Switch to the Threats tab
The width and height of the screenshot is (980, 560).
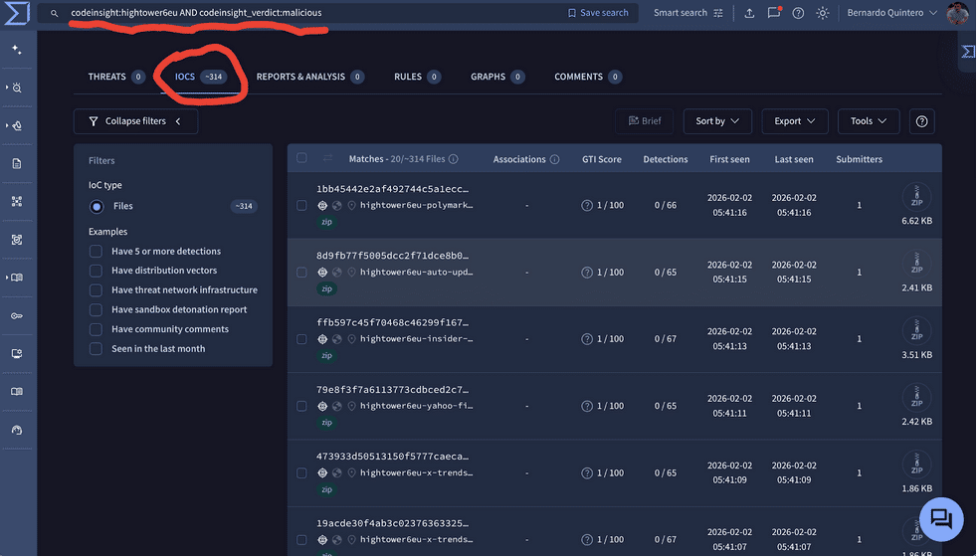coord(115,77)
